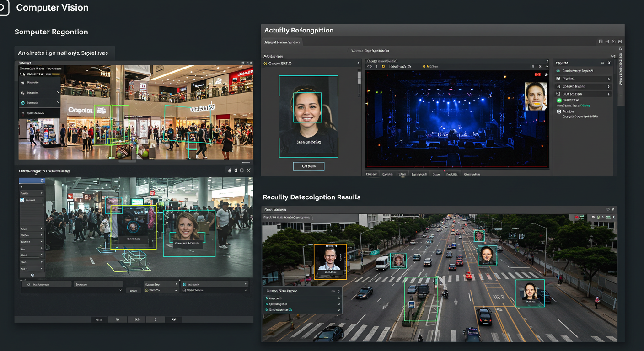Select the top tool icon in the airport viewer sidebar
644x351 pixels.
pos(21,187)
